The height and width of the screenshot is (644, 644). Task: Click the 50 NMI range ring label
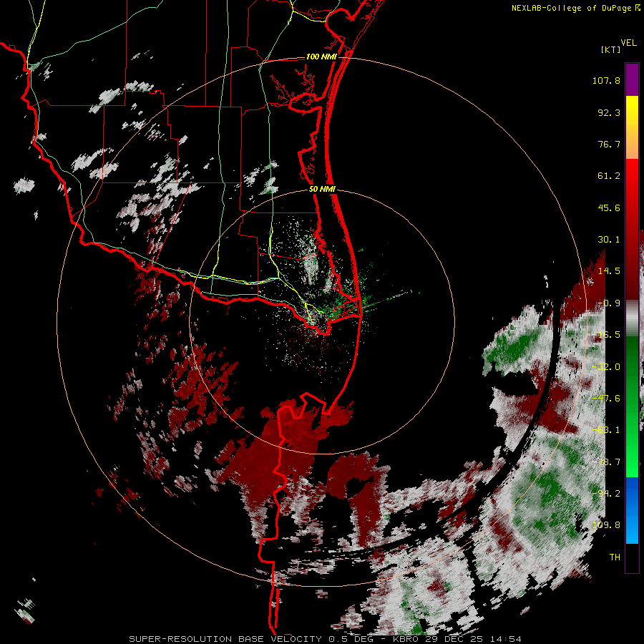click(x=323, y=190)
